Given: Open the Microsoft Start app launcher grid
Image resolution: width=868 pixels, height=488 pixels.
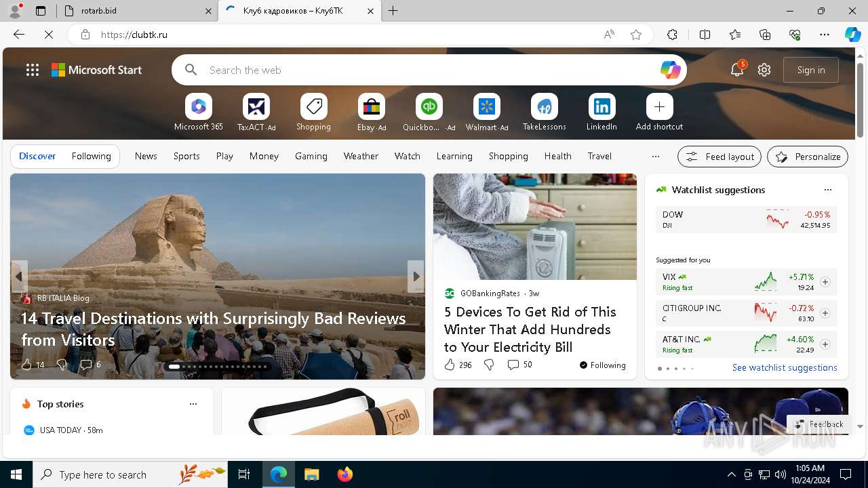Looking at the screenshot, I should coord(33,70).
